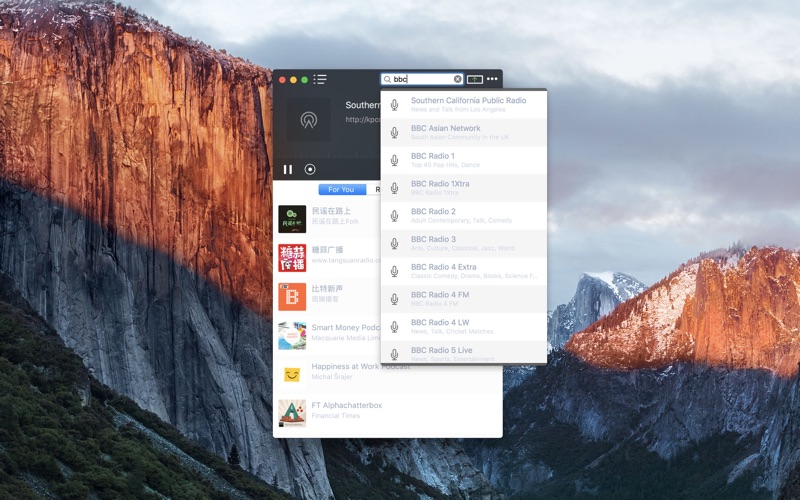The image size is (800, 500).
Task: Click the now-playing http://kpc stream URL
Action: (363, 119)
